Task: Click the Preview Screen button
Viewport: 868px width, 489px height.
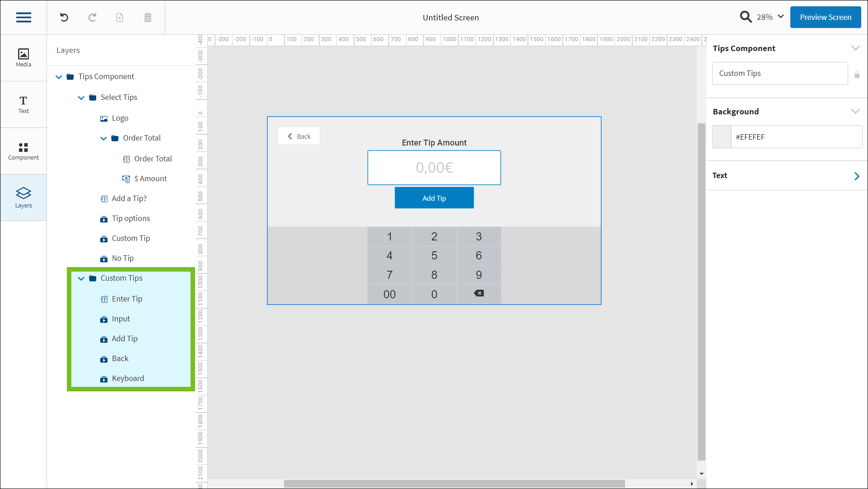Action: pyautogui.click(x=825, y=17)
